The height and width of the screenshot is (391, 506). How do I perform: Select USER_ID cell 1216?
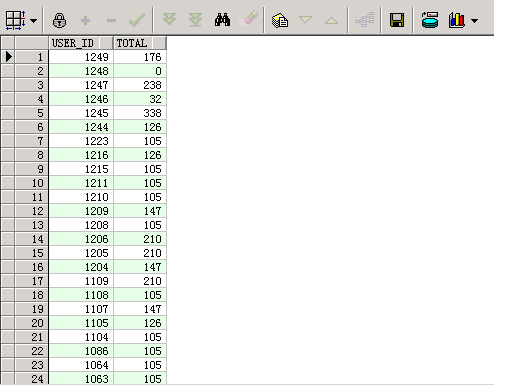click(x=81, y=155)
